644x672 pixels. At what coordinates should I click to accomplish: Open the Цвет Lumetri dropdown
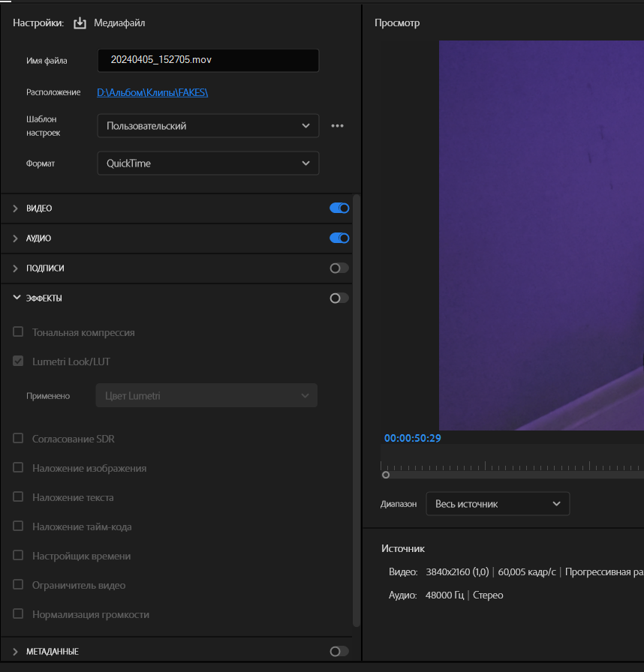206,395
